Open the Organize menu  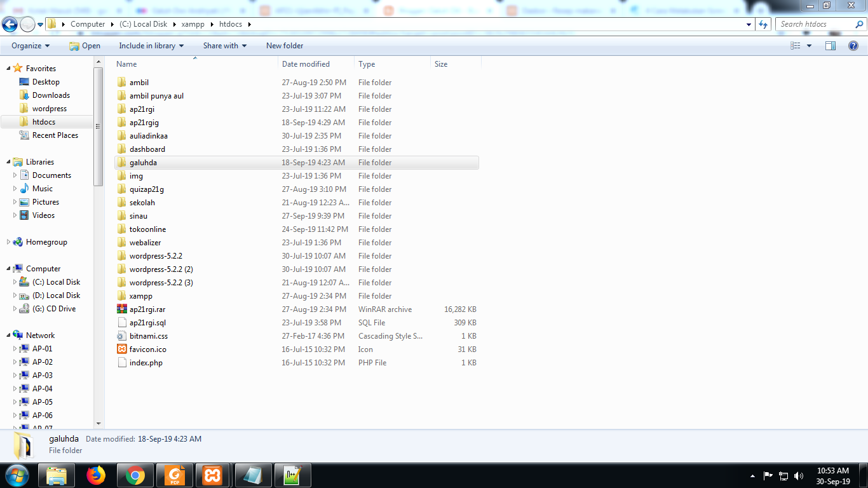[31, 46]
